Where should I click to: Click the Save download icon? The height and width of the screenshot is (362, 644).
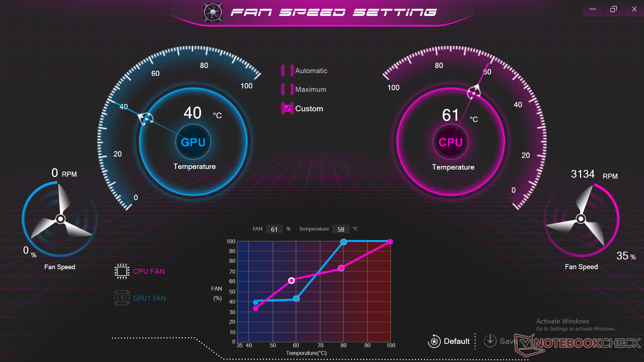click(x=490, y=341)
